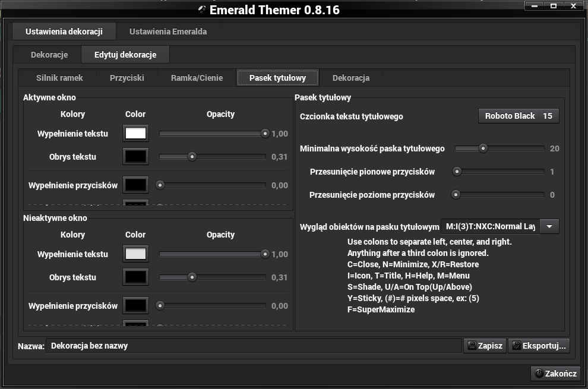Switch to the Ustawienia Emeralda tab
Image resolution: width=588 pixels, height=389 pixels.
click(168, 31)
